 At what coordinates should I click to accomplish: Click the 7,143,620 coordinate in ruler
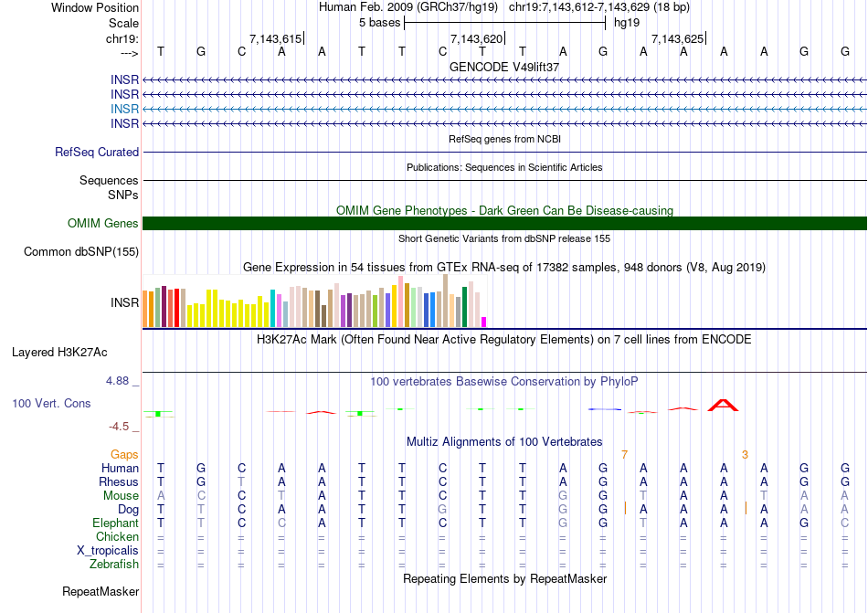pyautogui.click(x=477, y=39)
